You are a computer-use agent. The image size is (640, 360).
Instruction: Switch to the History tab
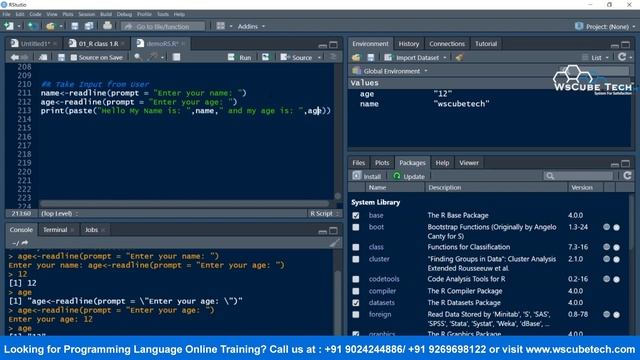click(x=409, y=44)
